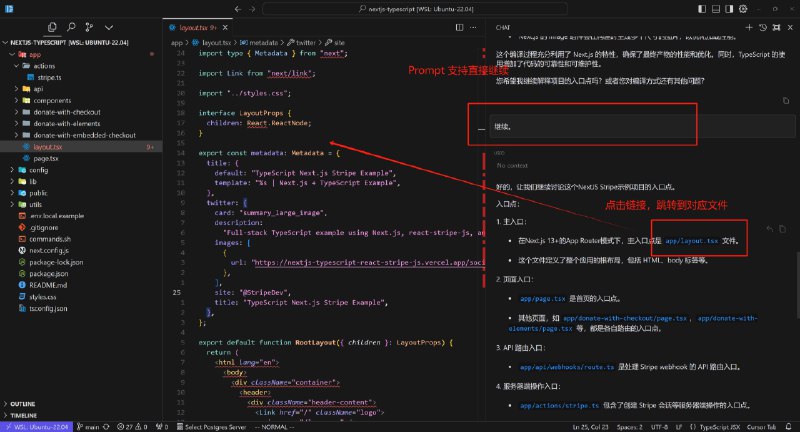Screen dimensions: 800x432
Task: Collapse the actions folder
Action: click(44, 66)
